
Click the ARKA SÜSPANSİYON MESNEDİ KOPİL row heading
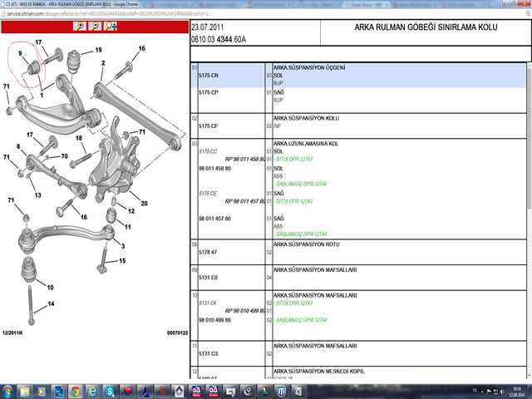(319, 372)
